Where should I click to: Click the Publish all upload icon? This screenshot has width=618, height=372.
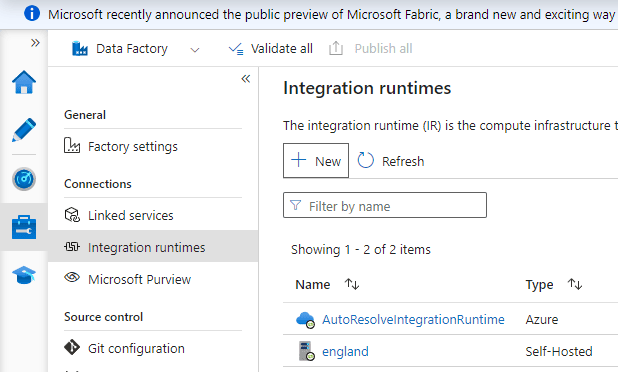tap(336, 48)
